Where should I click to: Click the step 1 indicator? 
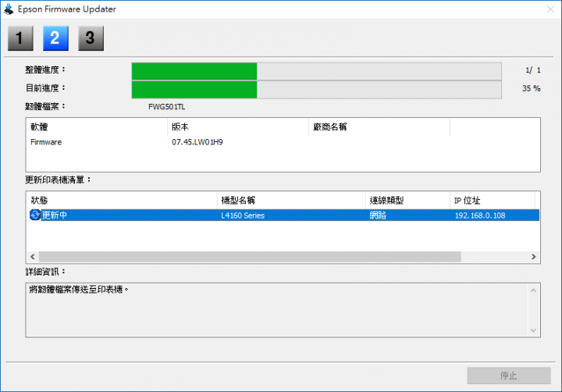click(x=20, y=38)
